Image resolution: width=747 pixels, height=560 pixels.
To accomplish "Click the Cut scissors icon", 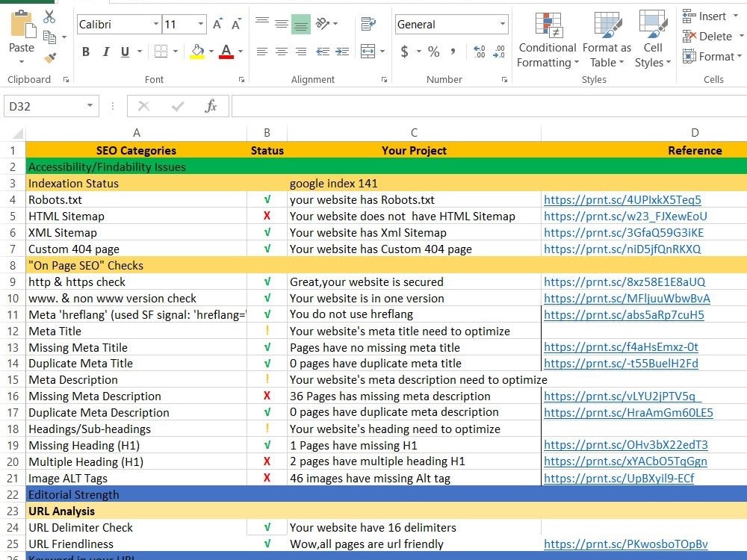I will (x=49, y=16).
